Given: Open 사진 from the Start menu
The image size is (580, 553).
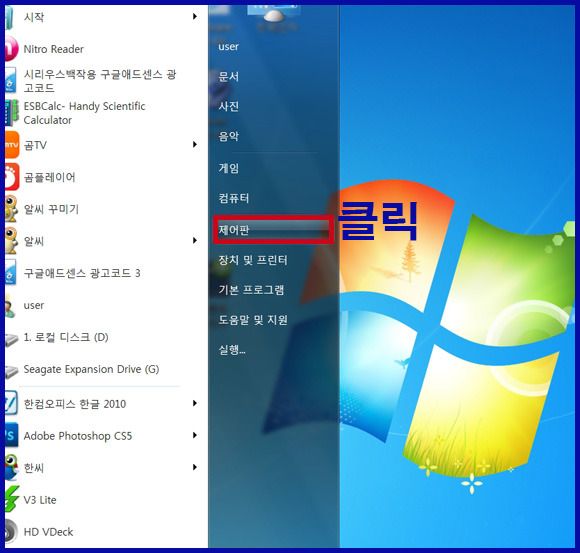Looking at the screenshot, I should [229, 107].
